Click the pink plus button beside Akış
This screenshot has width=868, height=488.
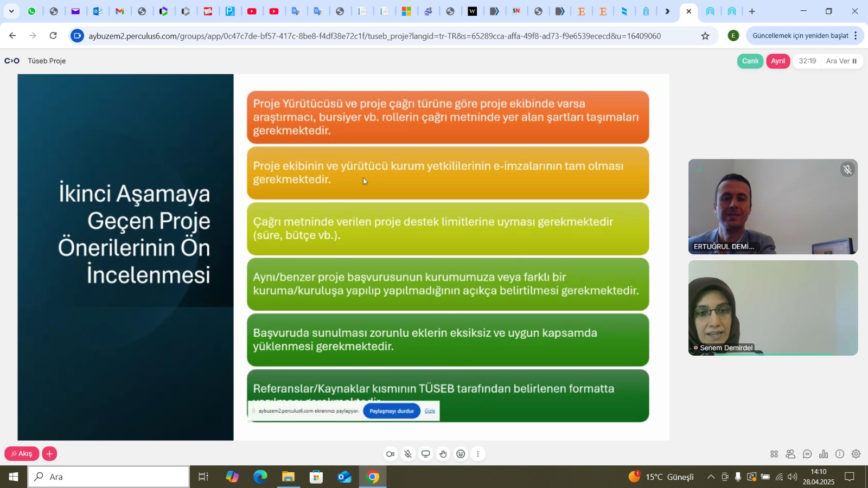point(49,454)
